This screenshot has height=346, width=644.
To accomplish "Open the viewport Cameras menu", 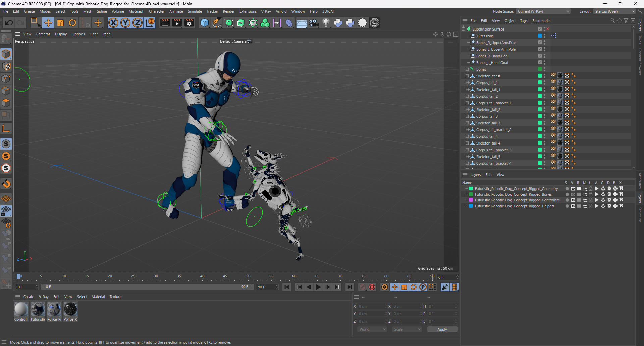I will point(43,34).
